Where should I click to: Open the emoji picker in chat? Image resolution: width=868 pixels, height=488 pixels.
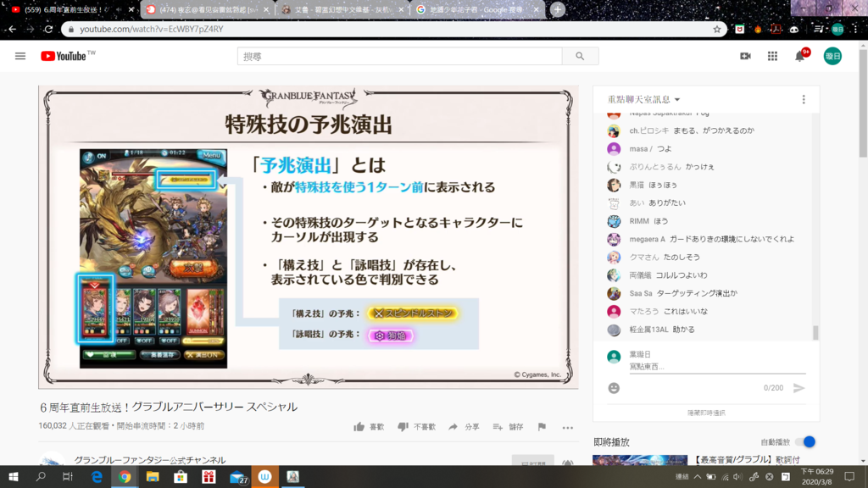tap(614, 388)
